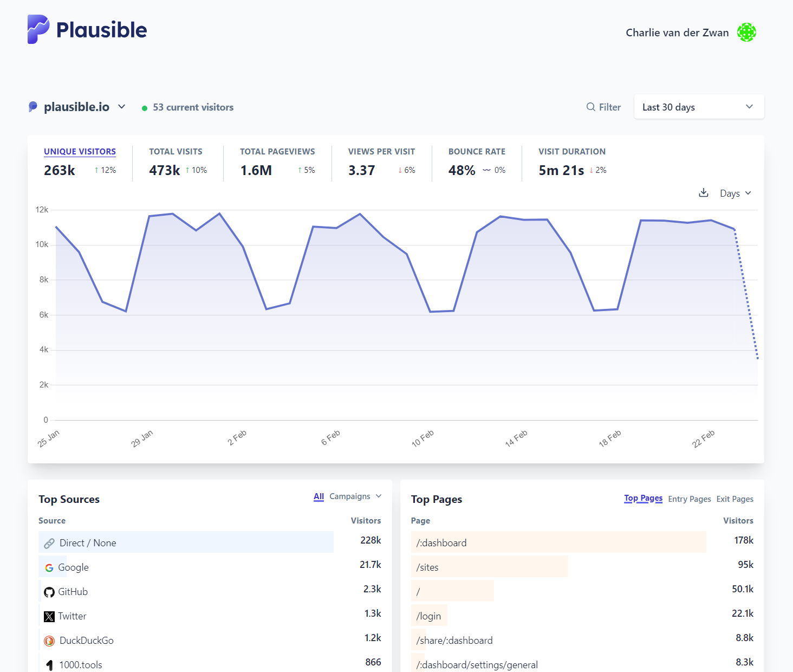Open the Days interval dropdown
The width and height of the screenshot is (793, 672).
pos(735,193)
